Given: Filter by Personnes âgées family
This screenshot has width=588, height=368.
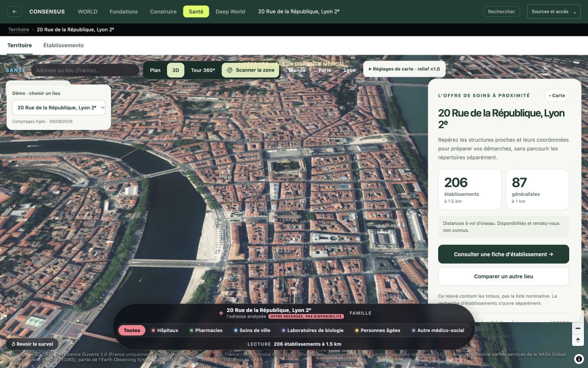Looking at the screenshot, I should [377, 330].
